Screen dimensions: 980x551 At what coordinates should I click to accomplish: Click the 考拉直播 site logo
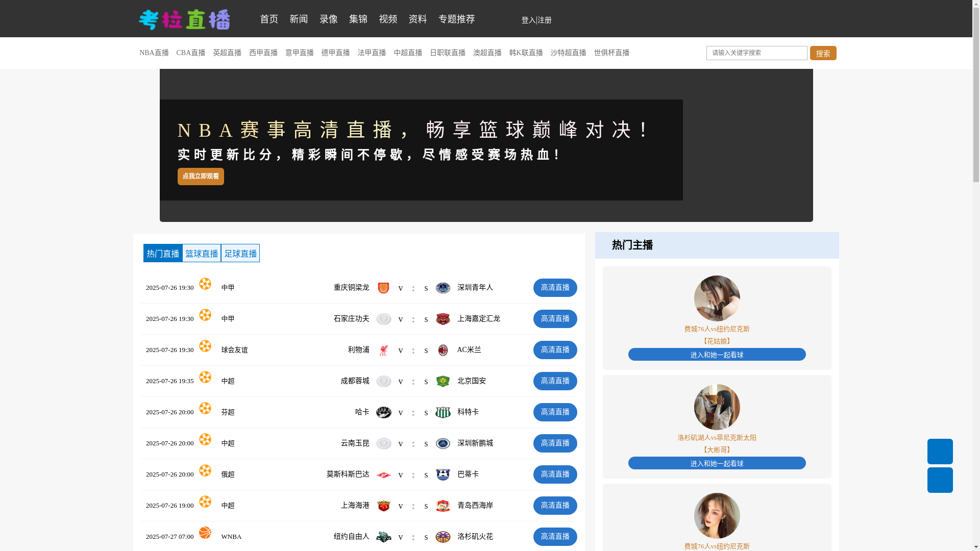pos(184,19)
